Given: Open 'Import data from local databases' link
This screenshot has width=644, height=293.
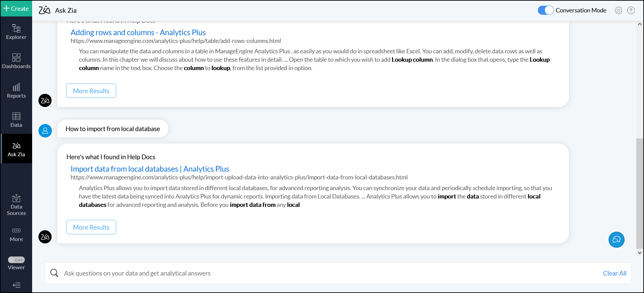Looking at the screenshot, I should (150, 169).
